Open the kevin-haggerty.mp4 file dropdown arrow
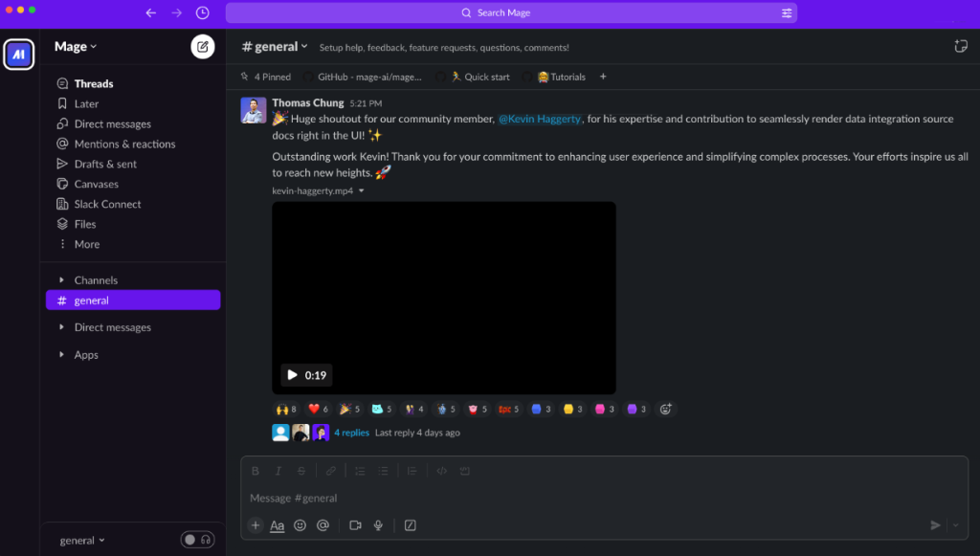980x556 pixels. [x=361, y=191]
